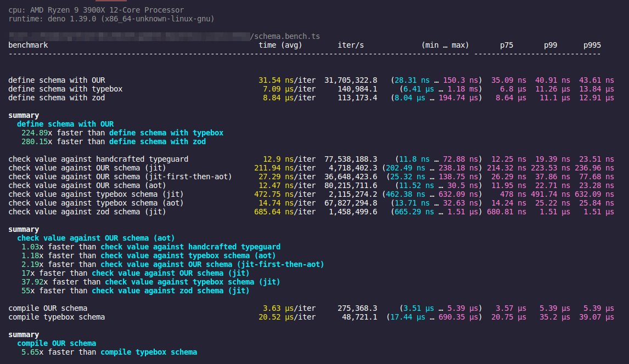Click the 'benchmark' column header

click(x=28, y=46)
